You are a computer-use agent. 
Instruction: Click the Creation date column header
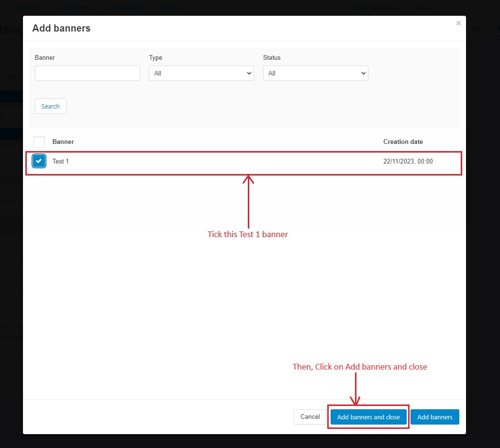(x=403, y=142)
